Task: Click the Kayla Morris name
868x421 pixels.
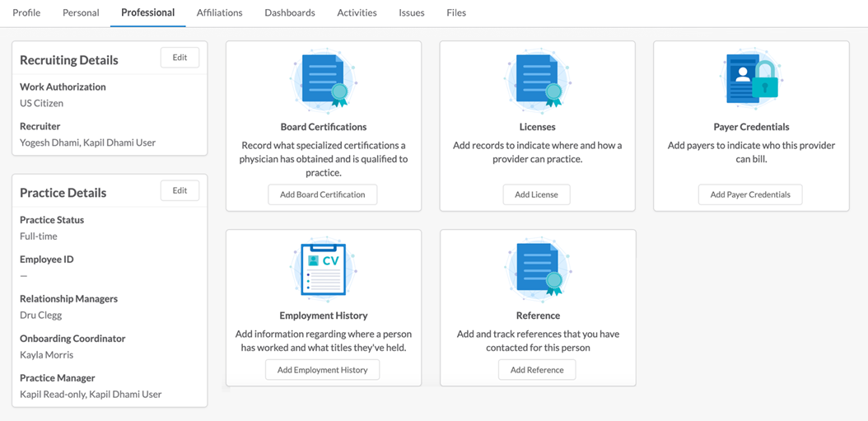Action: click(x=46, y=354)
